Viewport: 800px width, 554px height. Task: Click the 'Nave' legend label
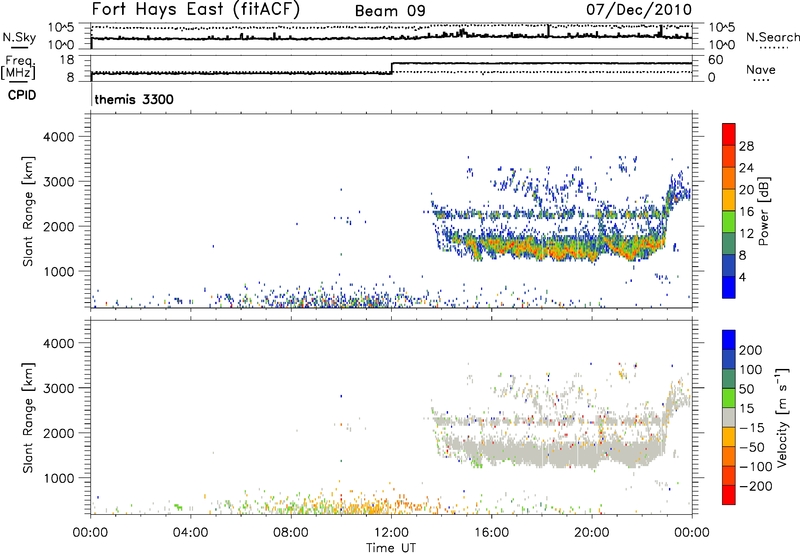point(761,70)
